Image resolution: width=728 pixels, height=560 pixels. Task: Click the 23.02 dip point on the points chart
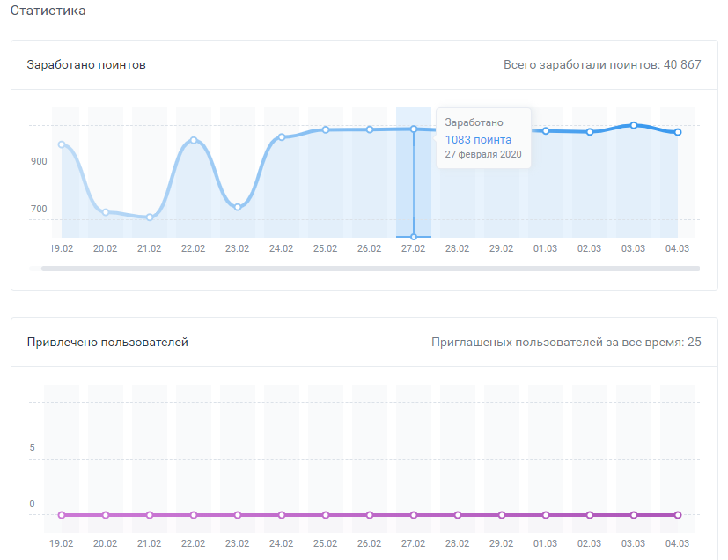click(238, 207)
